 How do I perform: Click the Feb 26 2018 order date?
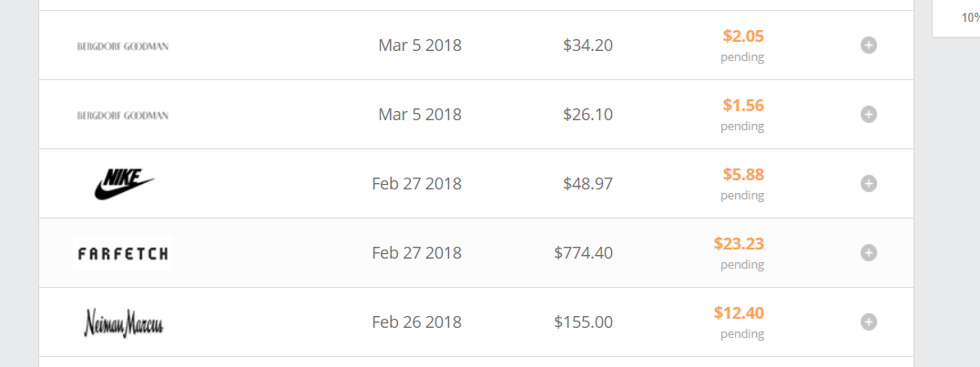(416, 322)
